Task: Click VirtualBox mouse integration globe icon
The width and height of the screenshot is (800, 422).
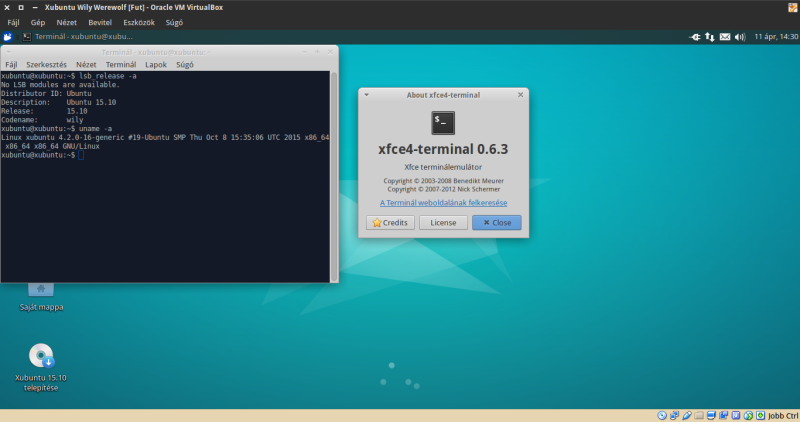Action: click(748, 415)
